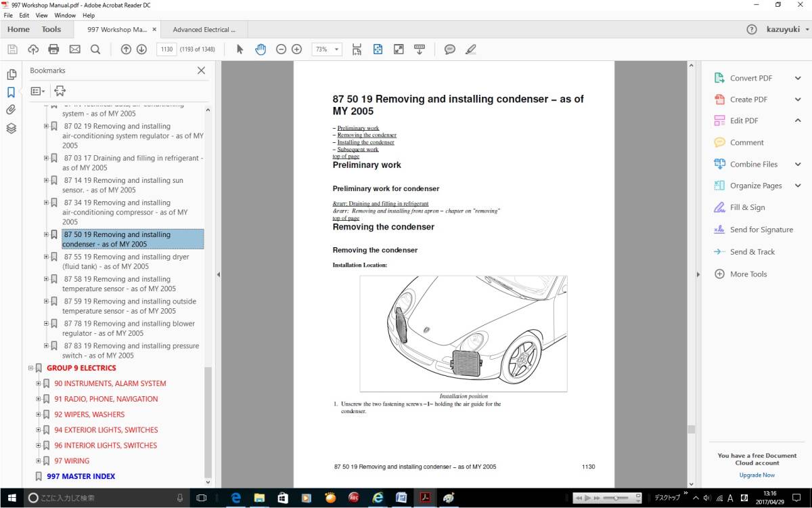The image size is (812, 508).
Task: Close the Bookmarks panel
Action: pyautogui.click(x=201, y=70)
